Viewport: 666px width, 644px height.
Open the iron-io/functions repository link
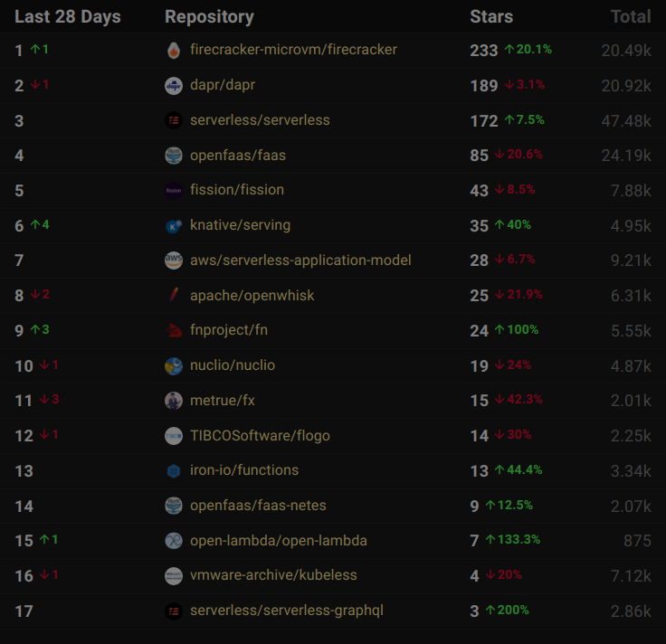244,470
